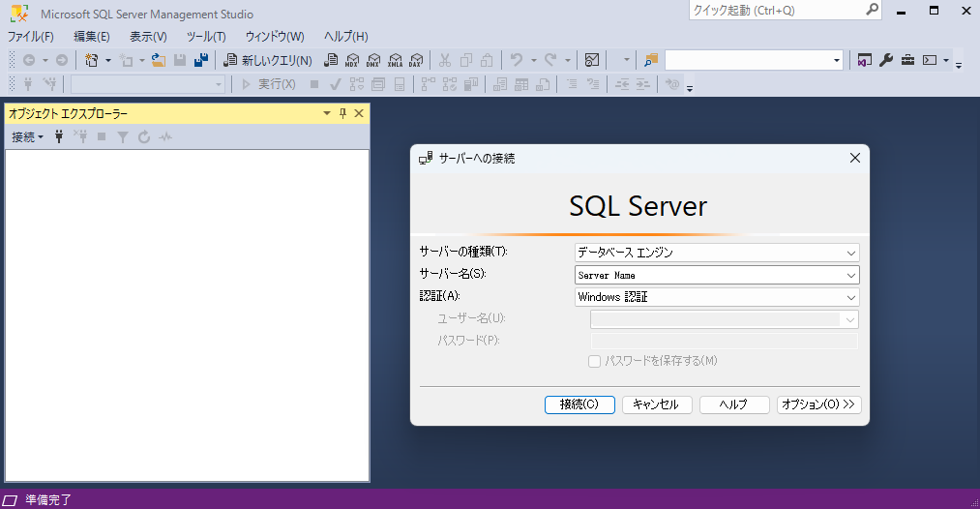Open the ヘルプ(H) menu

point(345,36)
